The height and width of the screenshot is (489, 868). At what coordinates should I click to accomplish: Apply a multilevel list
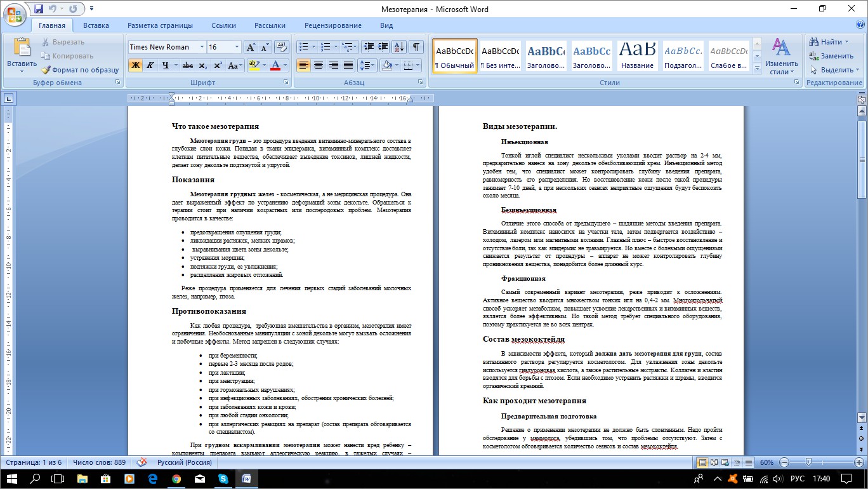347,47
